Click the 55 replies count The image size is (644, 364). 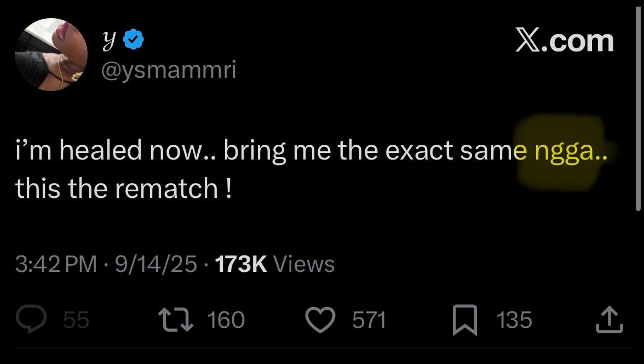pos(76,320)
